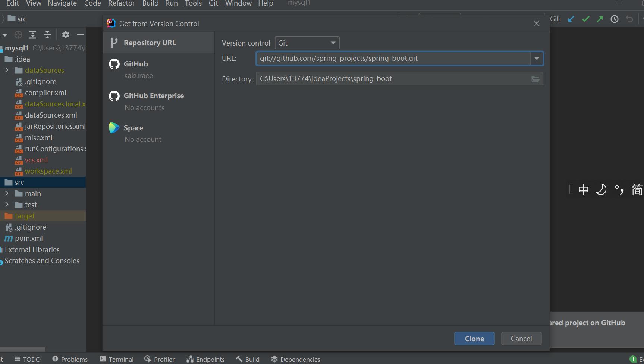The height and width of the screenshot is (364, 644).
Task: Select Scratches and Consoles node
Action: click(x=42, y=261)
